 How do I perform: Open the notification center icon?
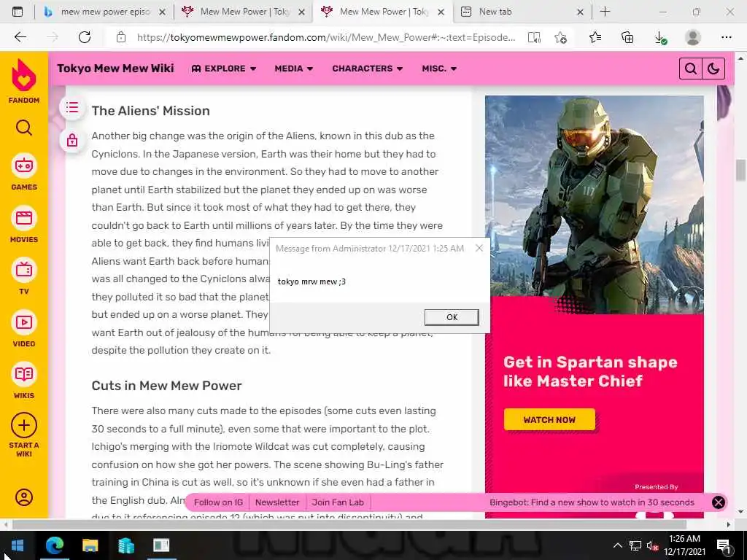click(x=724, y=545)
